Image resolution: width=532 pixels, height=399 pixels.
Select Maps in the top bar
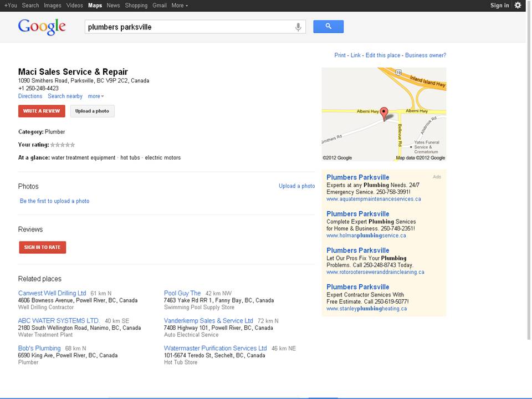click(95, 6)
